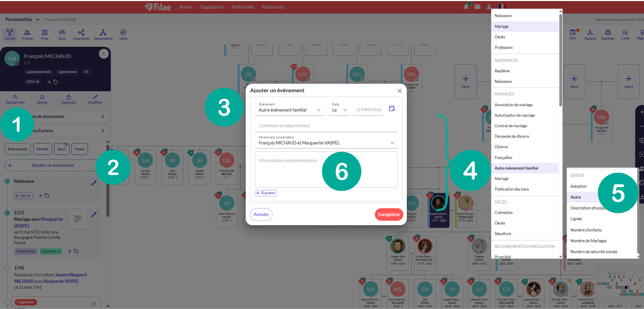Switch to the Famille tab in sidebar
Viewport: 644px width, 309px height.
coord(42,149)
